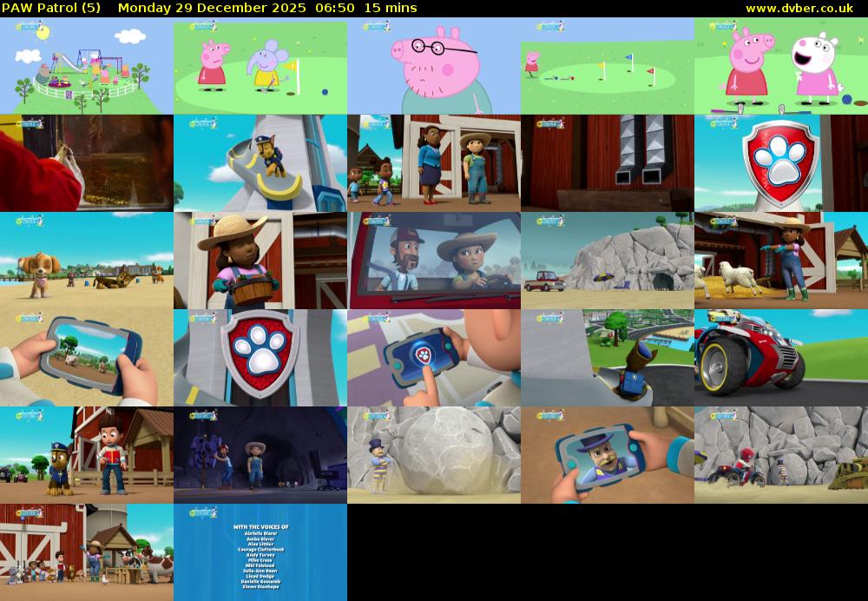Select the Daddy Pig golfing thumbnail
This screenshot has height=601, width=868.
coord(434,67)
